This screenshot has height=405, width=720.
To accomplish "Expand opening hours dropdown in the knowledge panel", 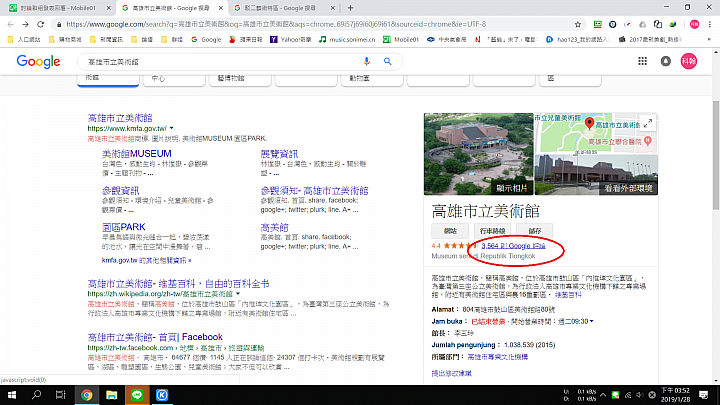I will click(591, 321).
